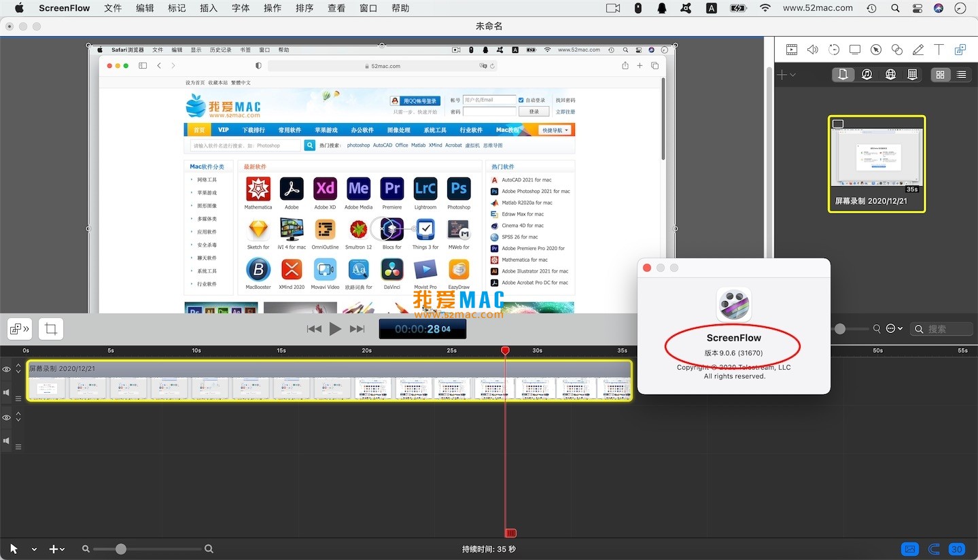Show the stock media library source
978x560 pixels.
(x=913, y=75)
